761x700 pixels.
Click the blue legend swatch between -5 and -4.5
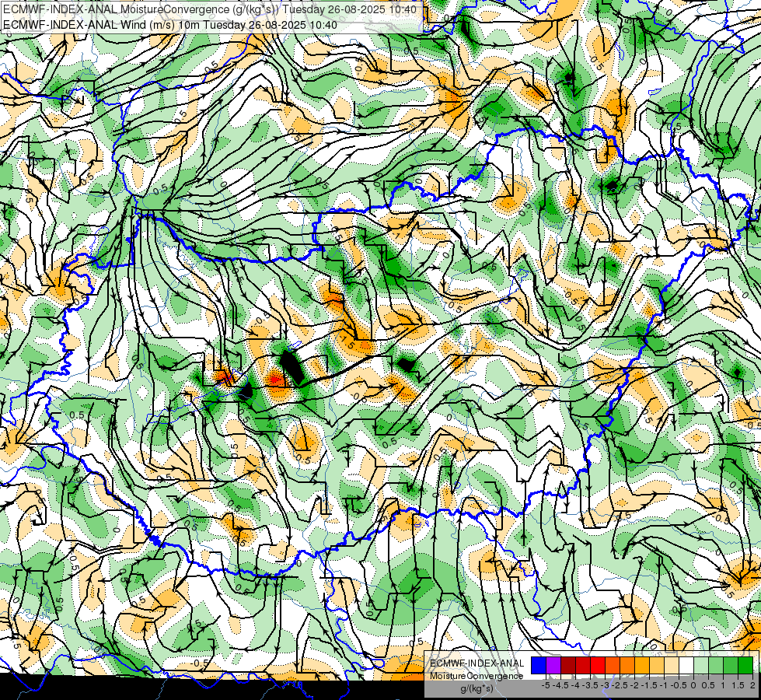click(x=539, y=666)
